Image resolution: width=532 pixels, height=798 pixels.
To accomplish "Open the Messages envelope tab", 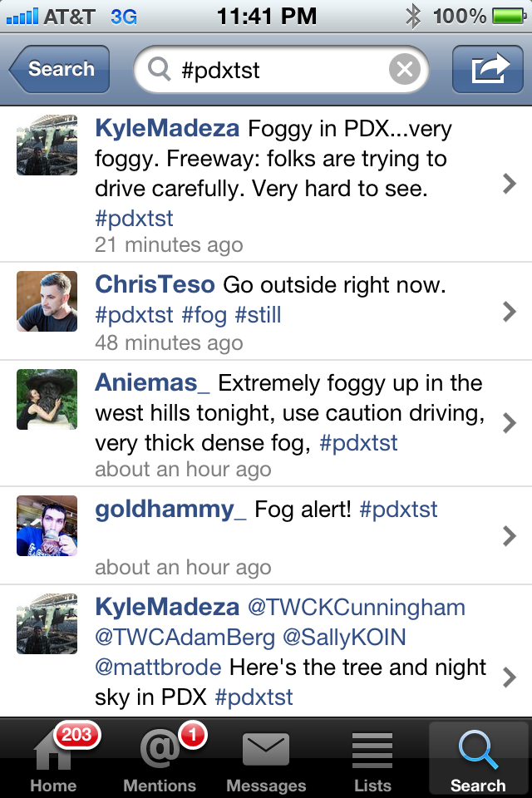I will tap(266, 756).
